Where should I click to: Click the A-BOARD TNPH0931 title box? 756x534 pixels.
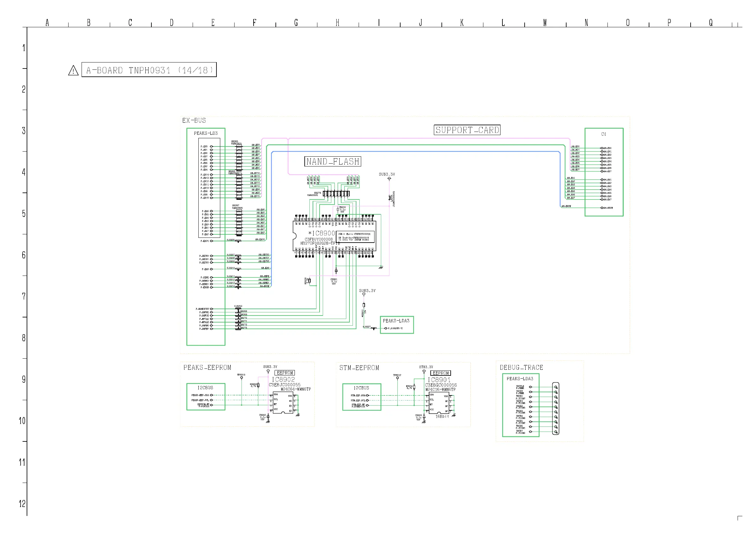(x=149, y=70)
